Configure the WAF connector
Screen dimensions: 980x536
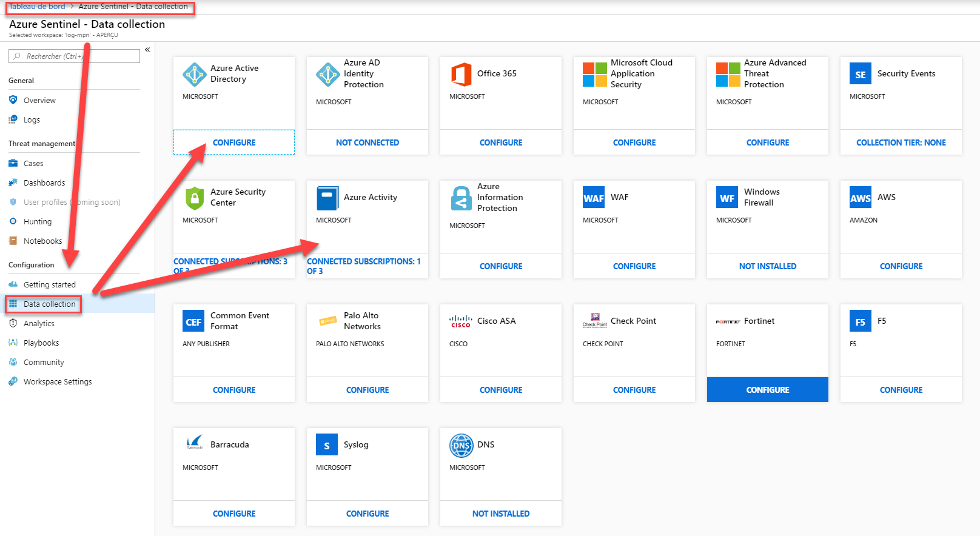tap(634, 266)
